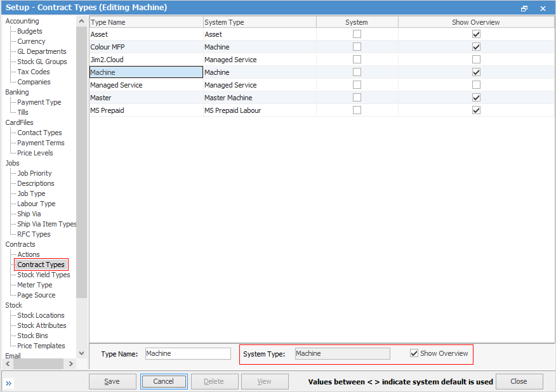556x392 pixels.
Task: Click the double-chevron expand icon at bottom left
Action: click(10, 383)
